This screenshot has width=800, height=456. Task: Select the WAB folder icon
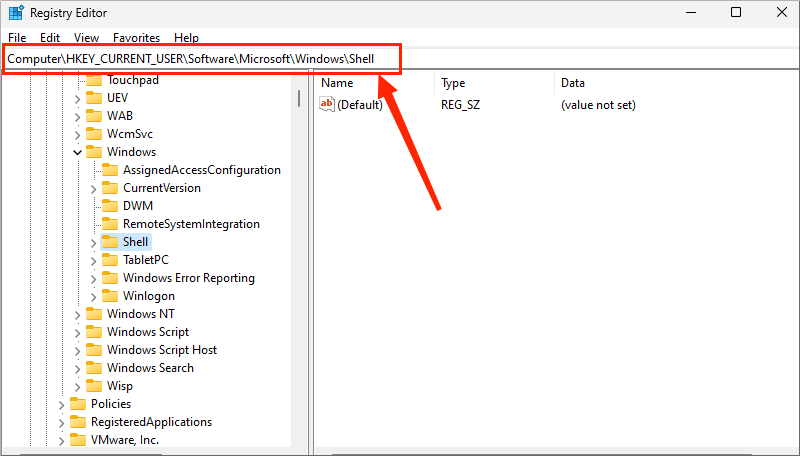(94, 116)
